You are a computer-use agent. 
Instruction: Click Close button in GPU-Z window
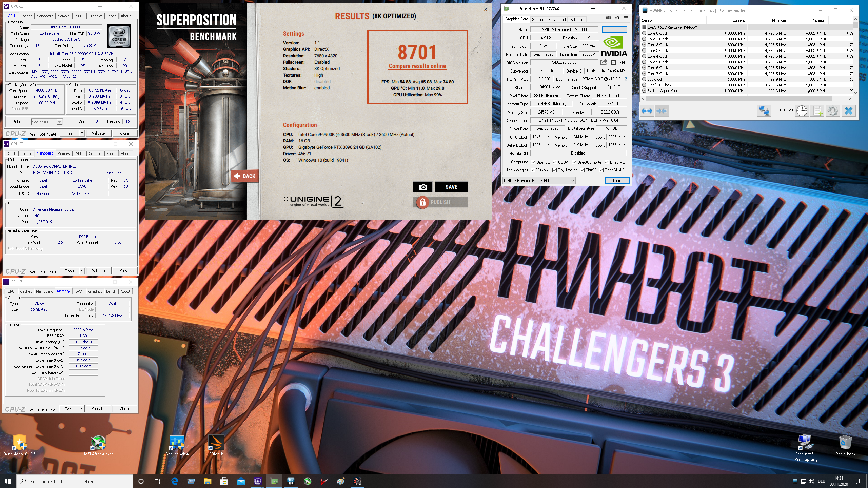(617, 181)
